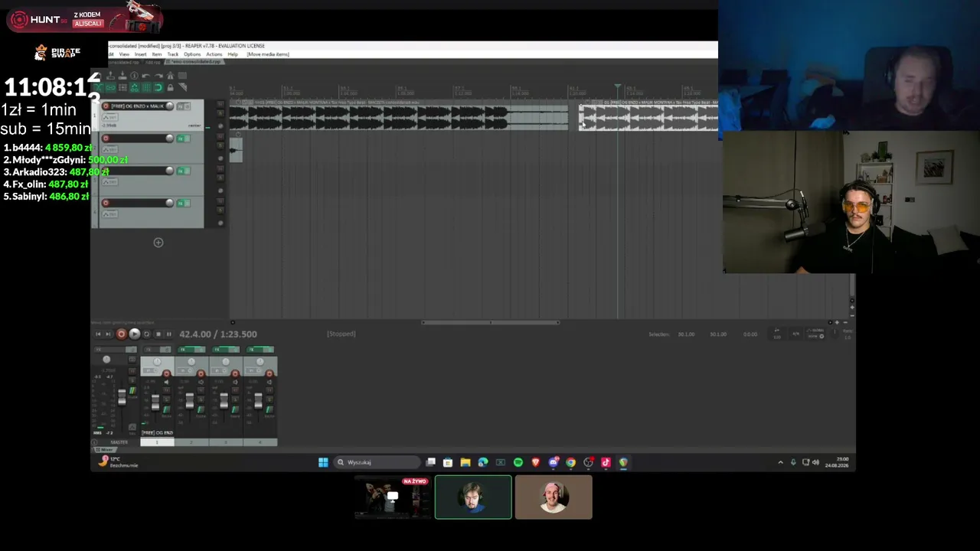Toggle repeat in the transport bar

click(147, 334)
